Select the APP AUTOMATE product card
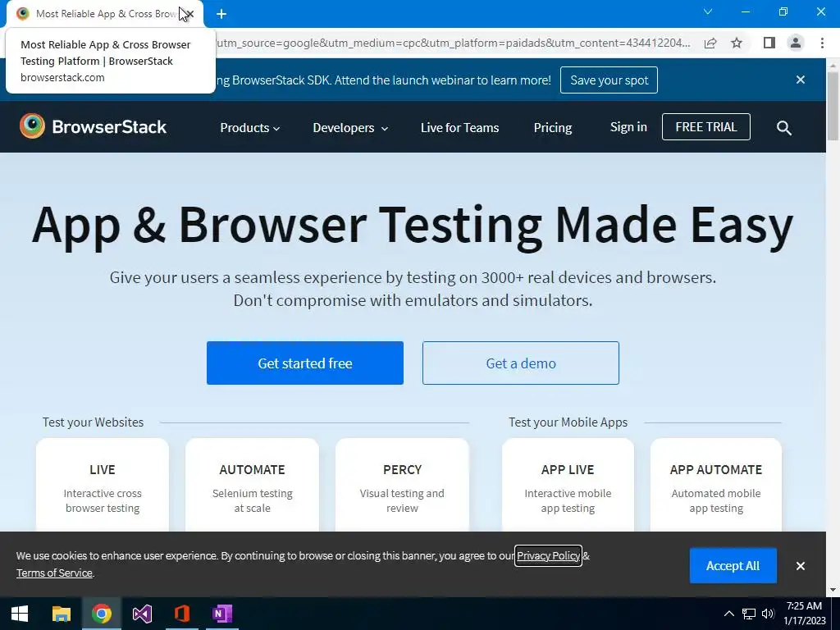Image resolution: width=840 pixels, height=630 pixels. tap(716, 485)
